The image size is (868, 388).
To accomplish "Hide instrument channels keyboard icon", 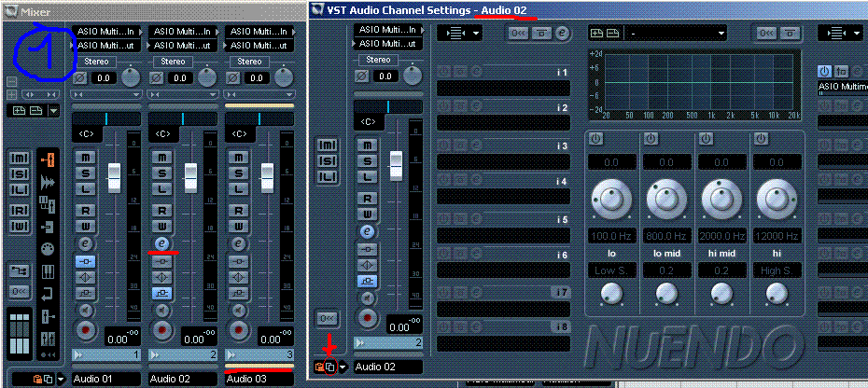I will 49,271.
